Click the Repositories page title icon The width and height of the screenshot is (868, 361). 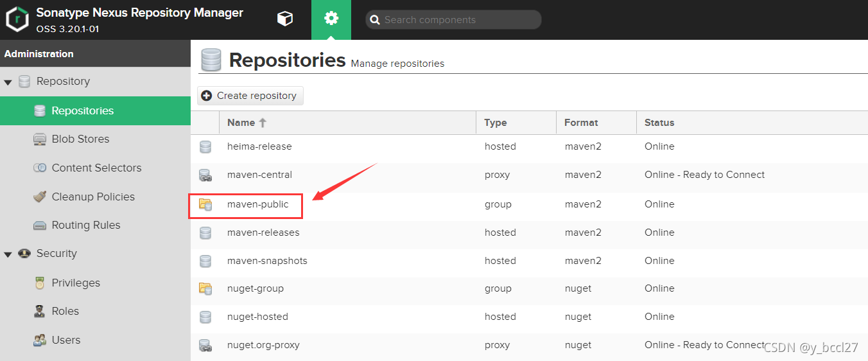211,60
